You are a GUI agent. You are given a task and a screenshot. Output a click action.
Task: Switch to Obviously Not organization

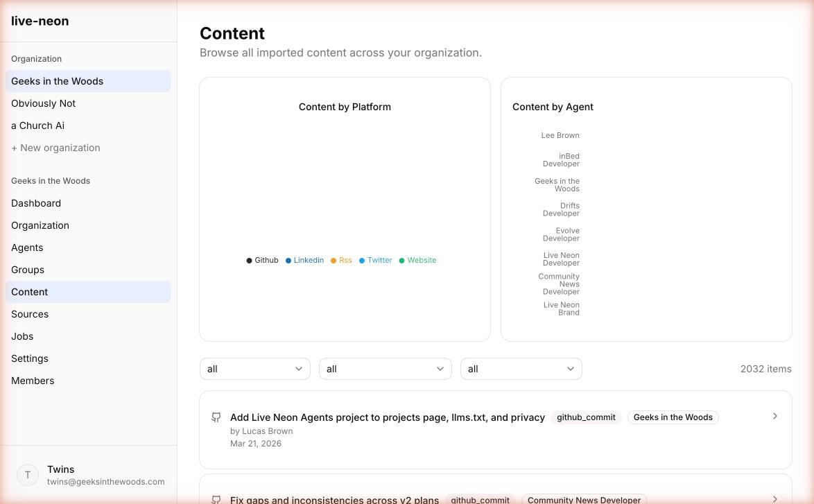(x=43, y=103)
